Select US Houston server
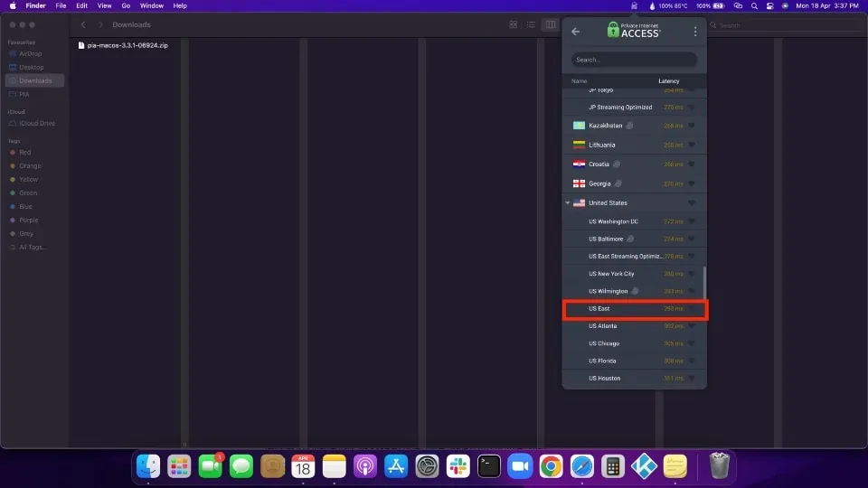 635,379
